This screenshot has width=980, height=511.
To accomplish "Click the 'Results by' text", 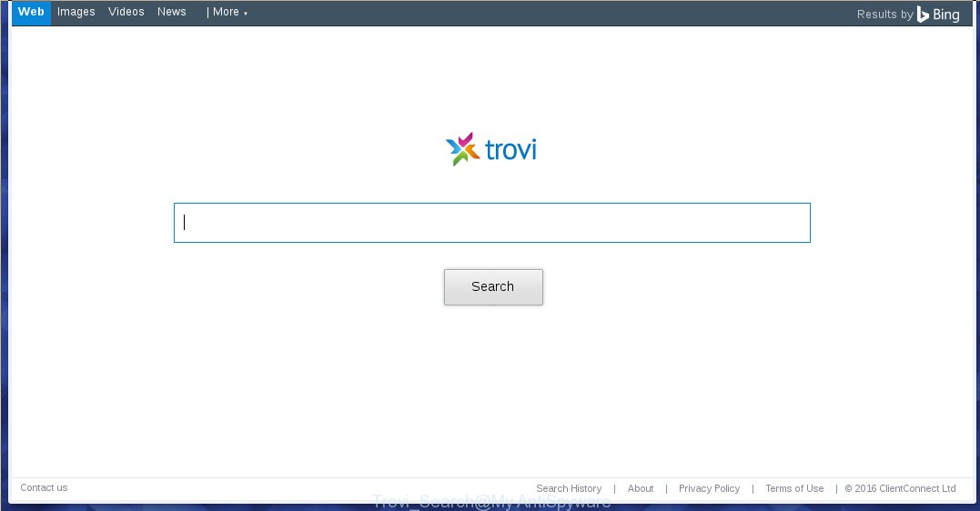I will point(885,15).
